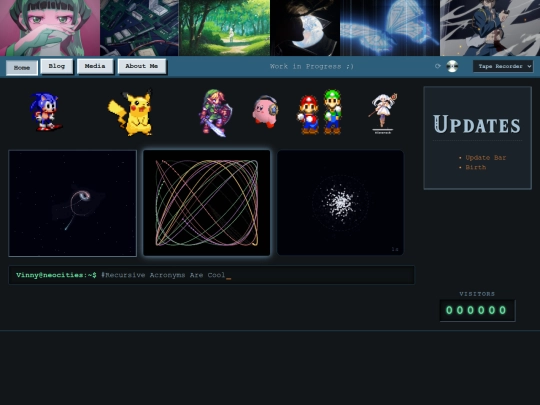The image size is (540, 405).
Task: Click the blue butterfly banner image
Action: click(x=390, y=28)
